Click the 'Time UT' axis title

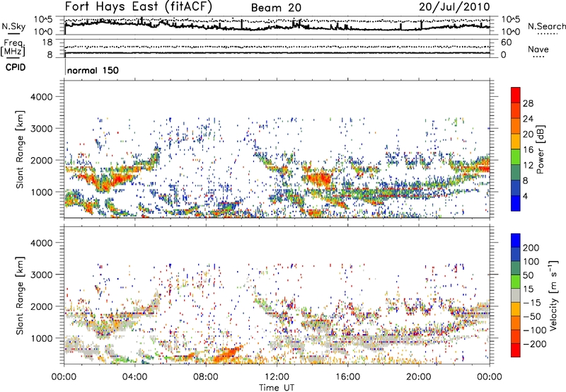[277, 388]
